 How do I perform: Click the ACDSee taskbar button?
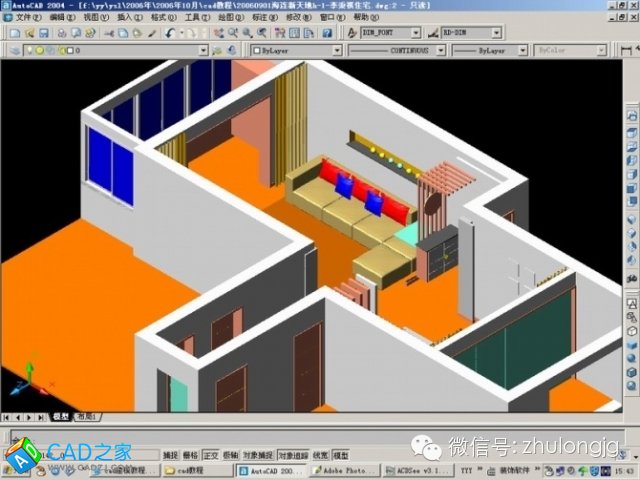pyautogui.click(x=410, y=469)
